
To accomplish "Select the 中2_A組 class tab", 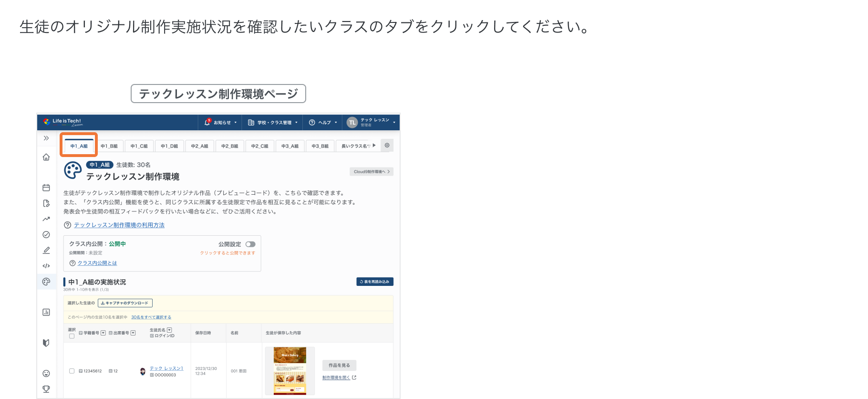I will [x=199, y=146].
